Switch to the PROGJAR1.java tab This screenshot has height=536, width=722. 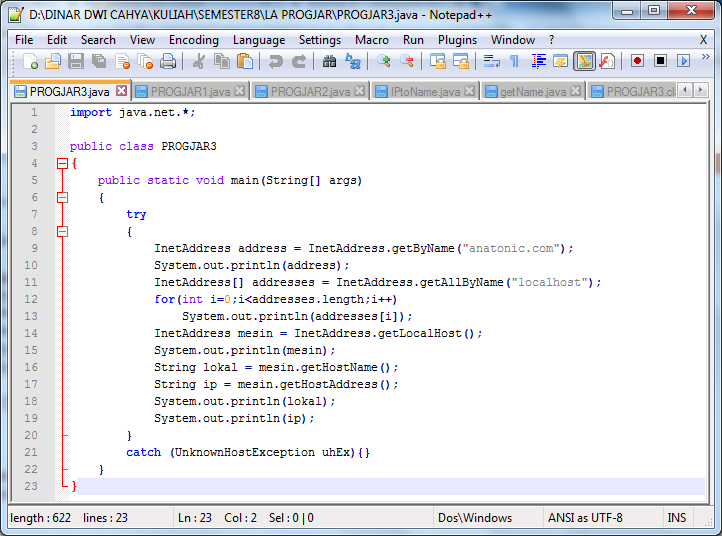(190, 92)
